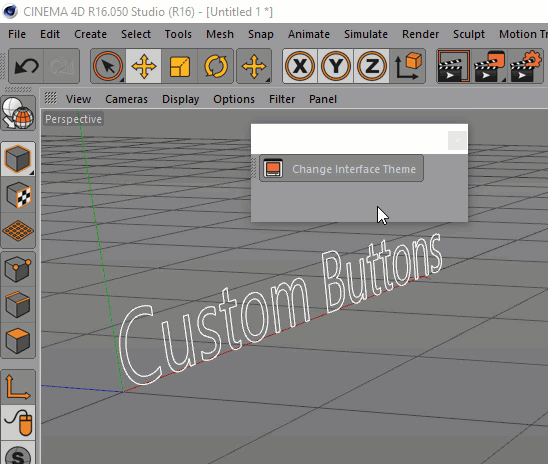Enable Texture mode checkered cube

tap(18, 195)
